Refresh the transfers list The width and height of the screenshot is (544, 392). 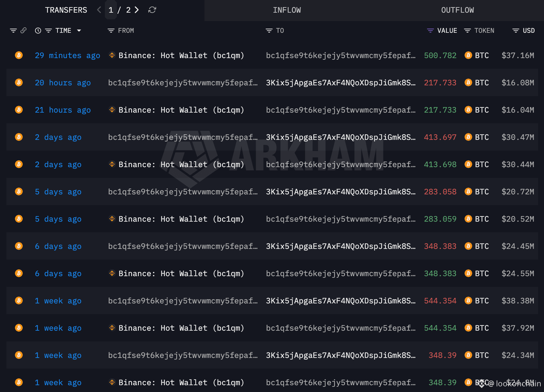tap(152, 10)
